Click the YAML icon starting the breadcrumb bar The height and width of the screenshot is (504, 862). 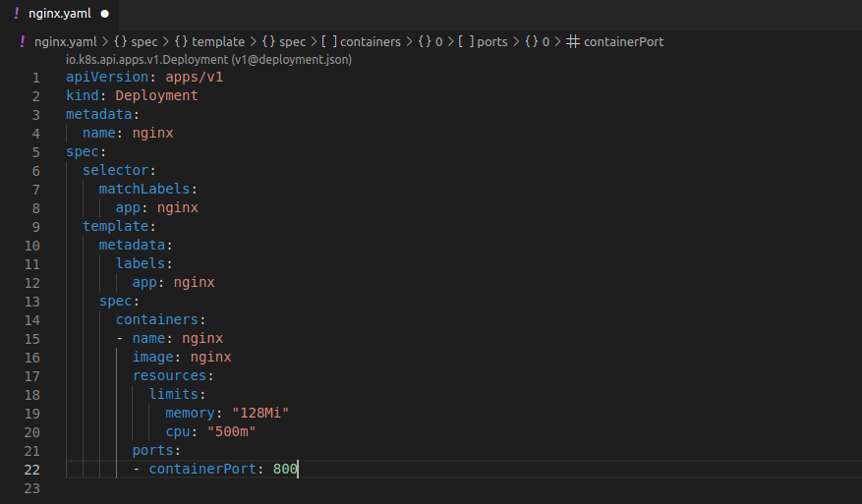point(23,42)
